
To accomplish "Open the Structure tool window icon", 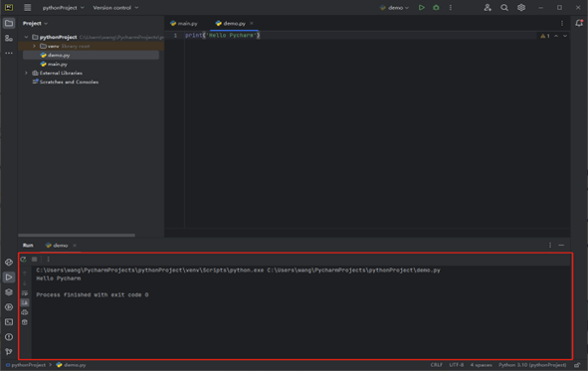I will tap(9, 38).
